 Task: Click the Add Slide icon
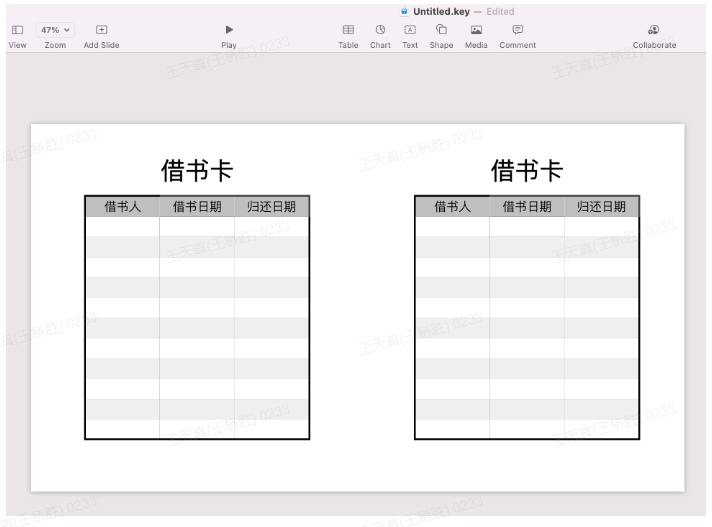point(101,31)
